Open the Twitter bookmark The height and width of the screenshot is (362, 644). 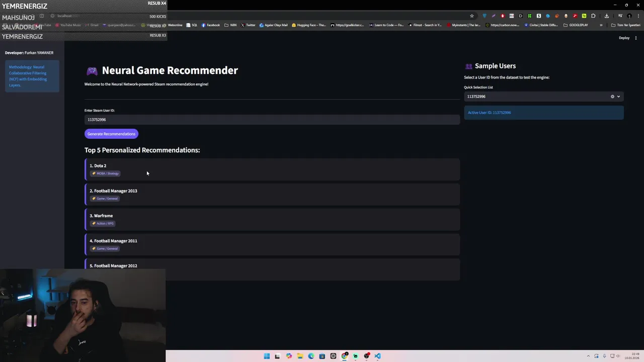(x=248, y=25)
